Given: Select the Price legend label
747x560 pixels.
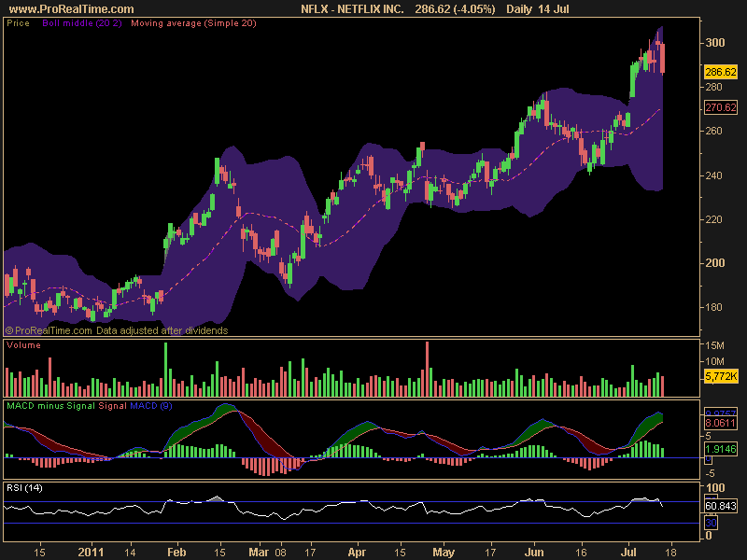Looking at the screenshot, I should (18, 22).
